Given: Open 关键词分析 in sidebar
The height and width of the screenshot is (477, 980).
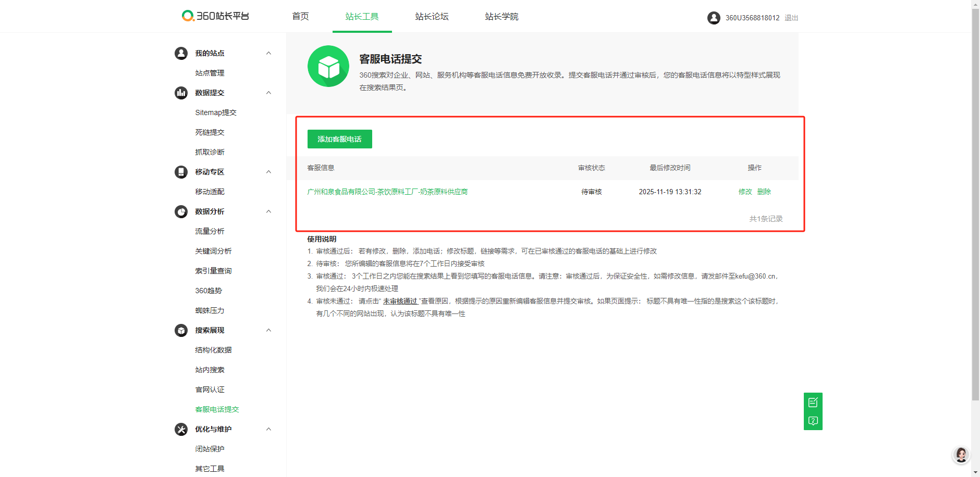Looking at the screenshot, I should 213,251.
